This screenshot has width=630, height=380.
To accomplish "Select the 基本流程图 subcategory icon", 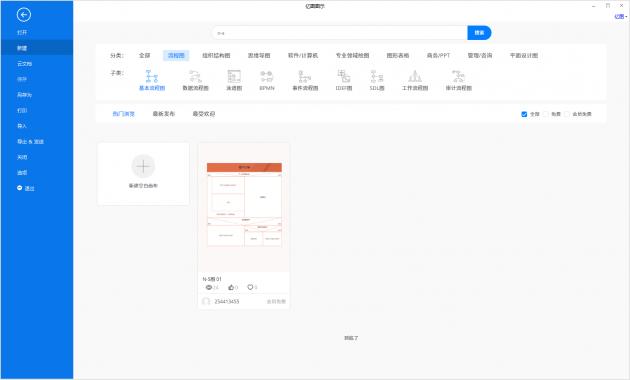I will click(151, 76).
